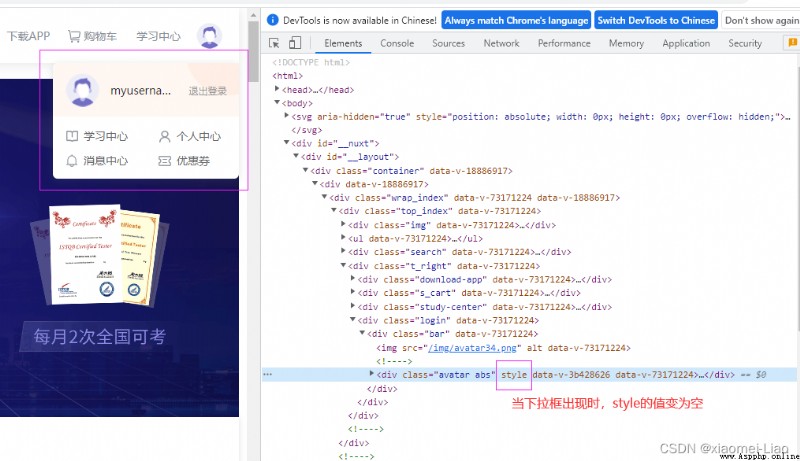Click the certificate banner image
Screen dimensions: 800x461
point(97,255)
